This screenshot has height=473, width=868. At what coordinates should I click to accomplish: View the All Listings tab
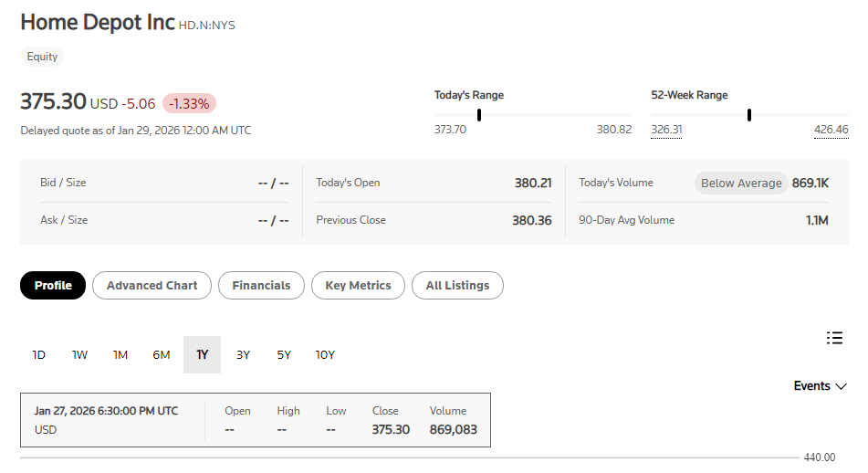tap(457, 286)
